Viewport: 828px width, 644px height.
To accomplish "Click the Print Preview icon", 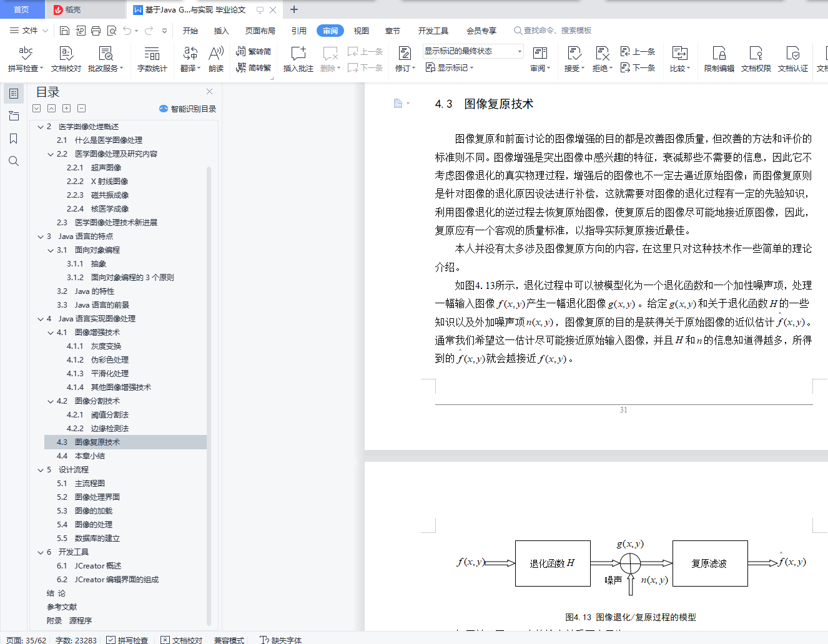I will (x=112, y=31).
